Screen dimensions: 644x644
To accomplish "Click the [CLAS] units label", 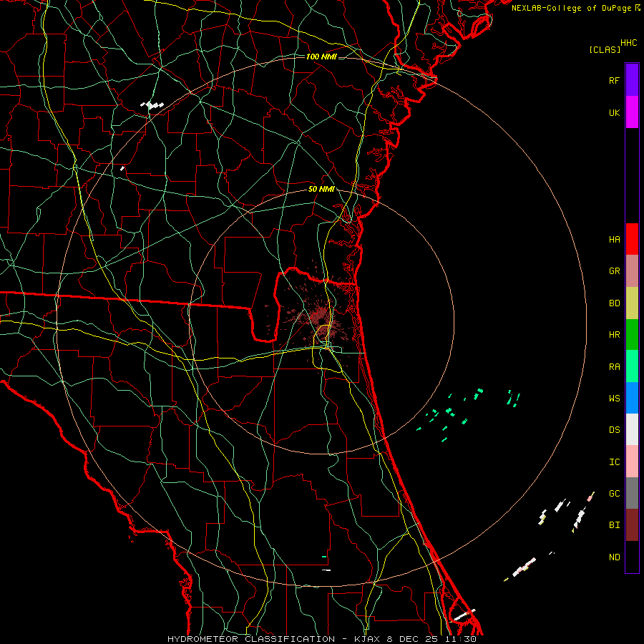I will 605,49.
